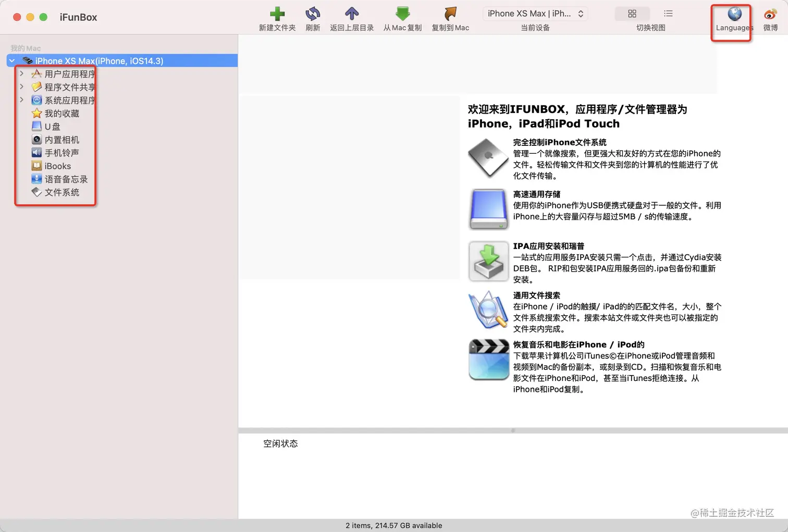This screenshot has width=788, height=532.
Task: Expand the 用户应用程序 tree node
Action: point(21,74)
